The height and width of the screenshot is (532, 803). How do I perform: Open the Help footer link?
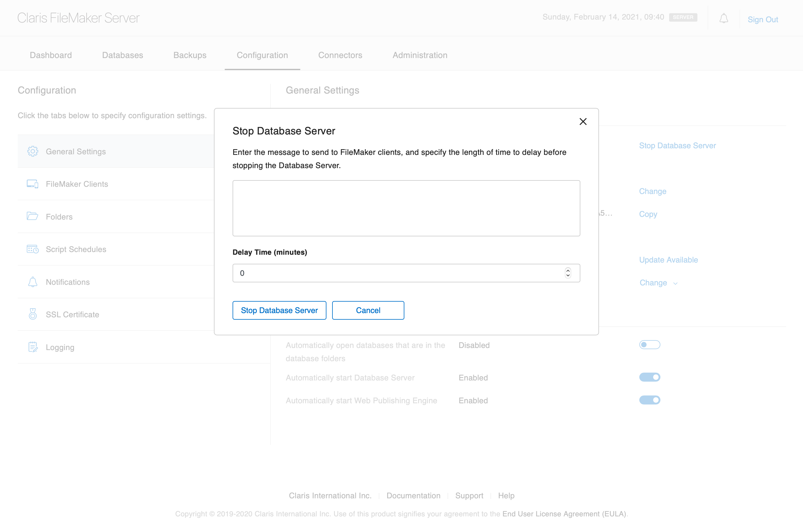506,495
